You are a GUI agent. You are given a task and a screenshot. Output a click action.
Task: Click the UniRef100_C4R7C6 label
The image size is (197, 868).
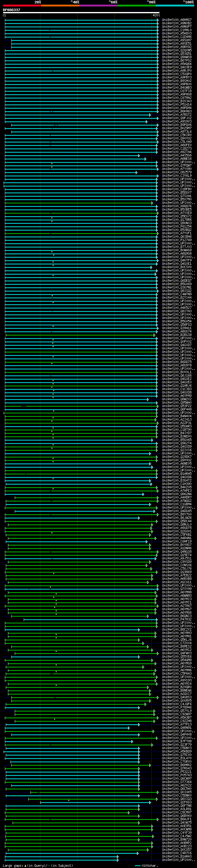(x=177, y=853)
